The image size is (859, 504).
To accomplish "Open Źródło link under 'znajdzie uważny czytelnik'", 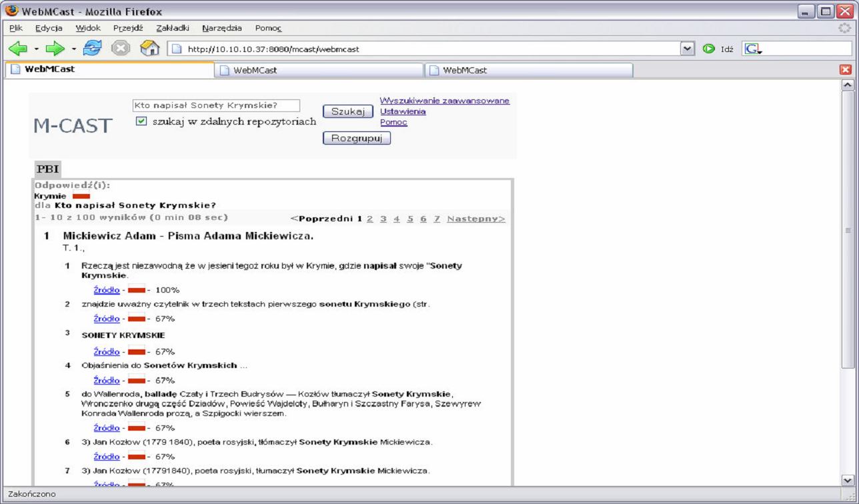I will (107, 319).
